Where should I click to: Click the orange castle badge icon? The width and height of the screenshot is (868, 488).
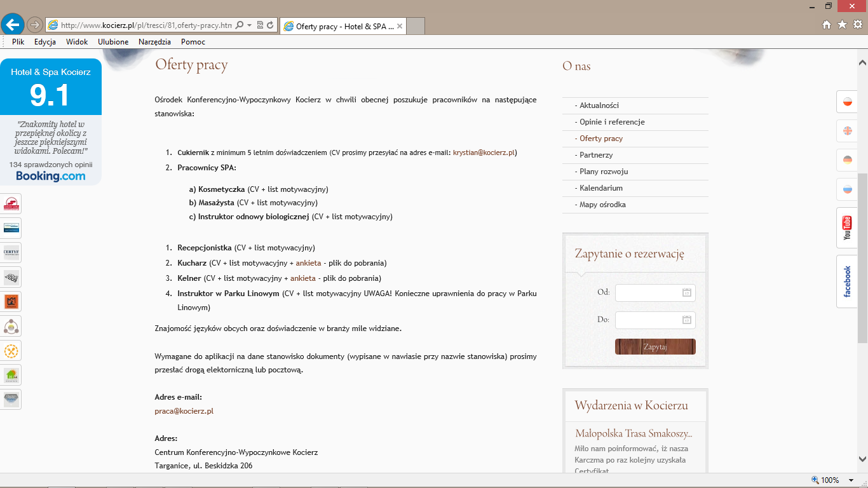(x=11, y=301)
